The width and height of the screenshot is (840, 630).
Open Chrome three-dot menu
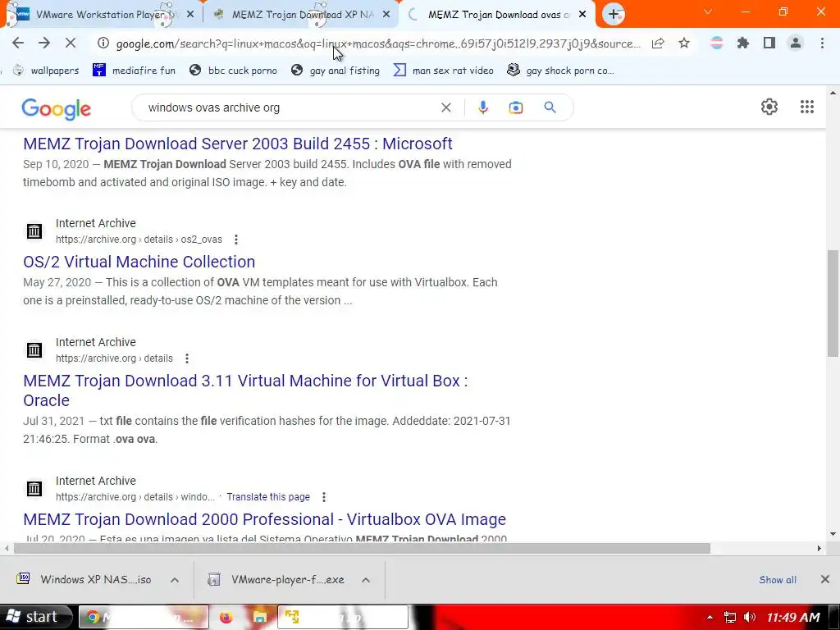tap(822, 43)
